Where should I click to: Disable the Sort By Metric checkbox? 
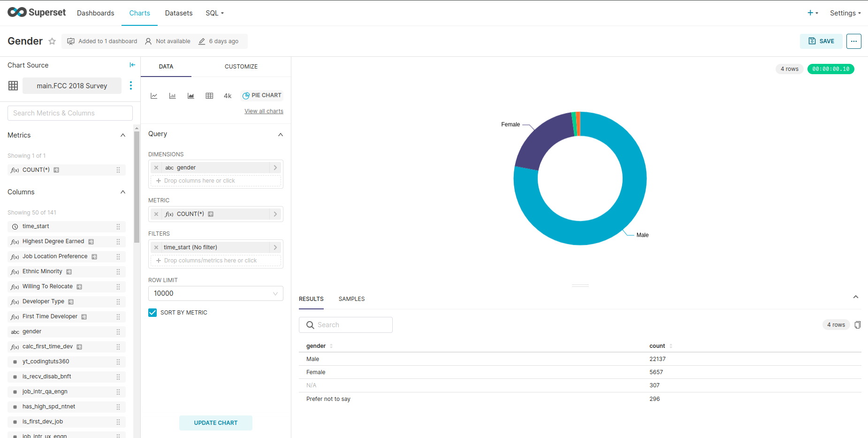[x=152, y=312]
